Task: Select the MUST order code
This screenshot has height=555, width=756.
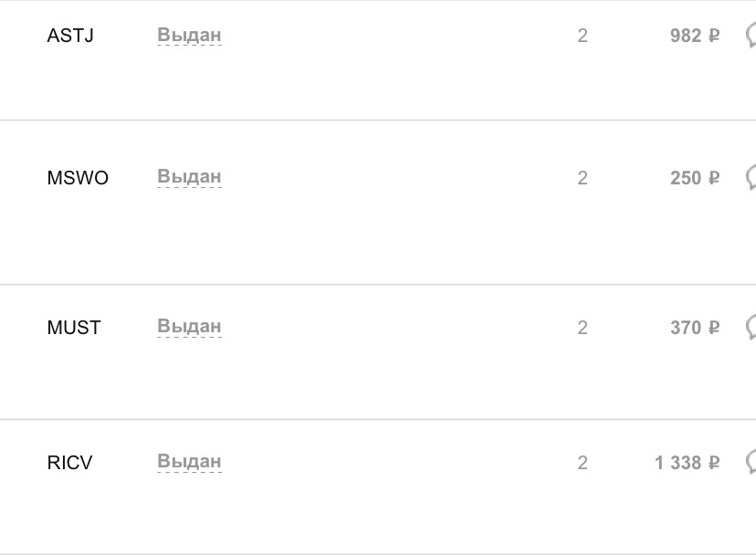Action: click(x=74, y=328)
